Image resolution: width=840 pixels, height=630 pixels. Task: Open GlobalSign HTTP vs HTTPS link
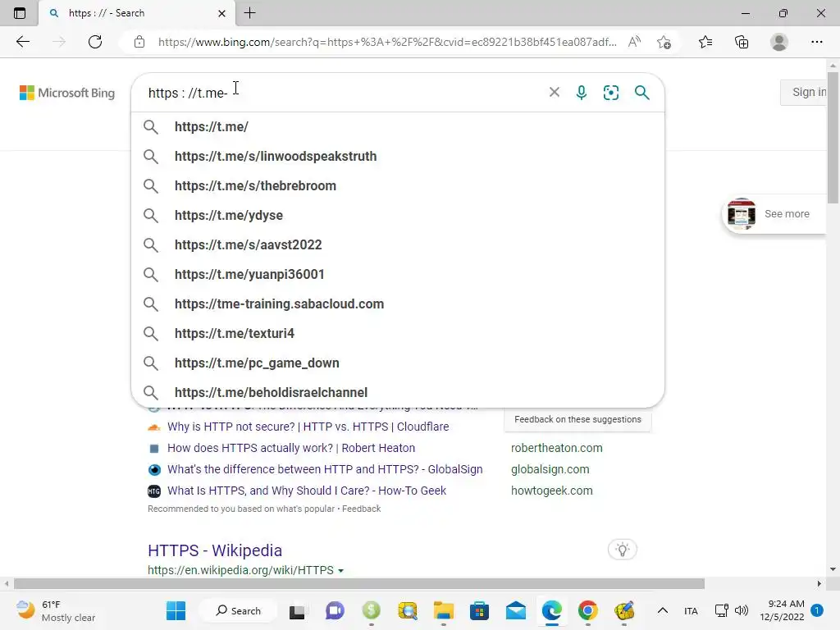(325, 469)
